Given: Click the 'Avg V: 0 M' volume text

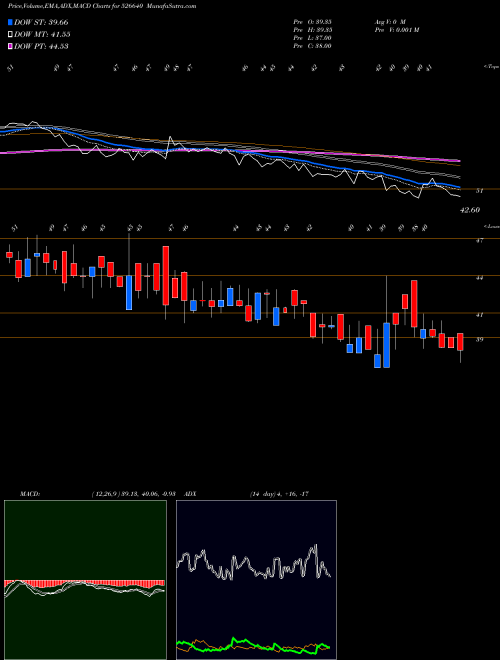Looking at the screenshot, I should tap(389, 21).
